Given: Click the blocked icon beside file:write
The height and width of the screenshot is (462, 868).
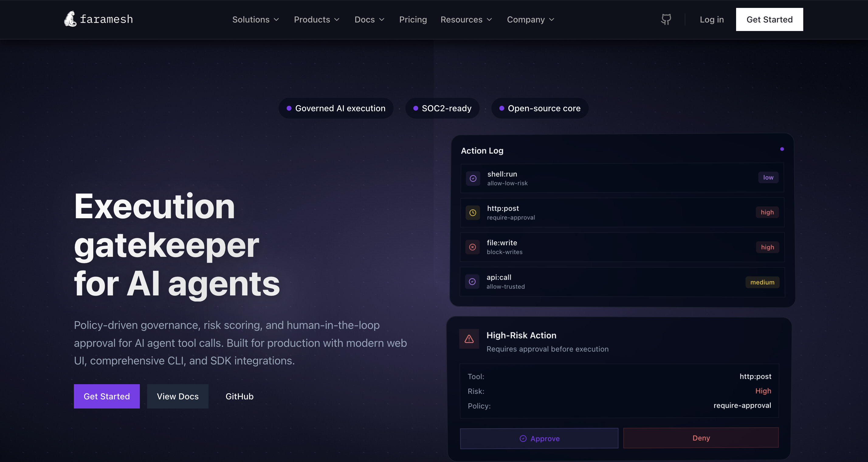Looking at the screenshot, I should [473, 247].
